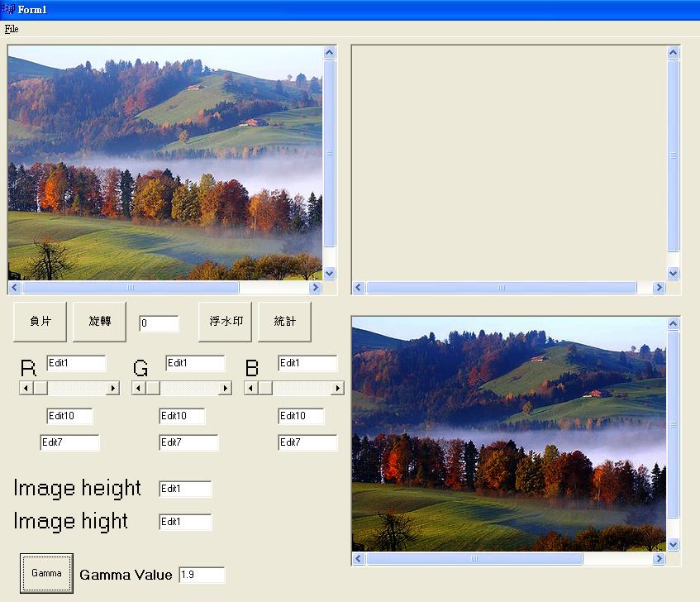Click the source image panel scroll-up arrow

tap(330, 52)
